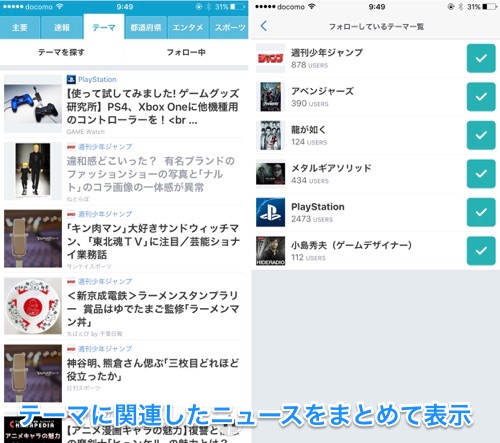500x443 pixels.
Task: Open the スポーツ tab
Action: point(229,27)
